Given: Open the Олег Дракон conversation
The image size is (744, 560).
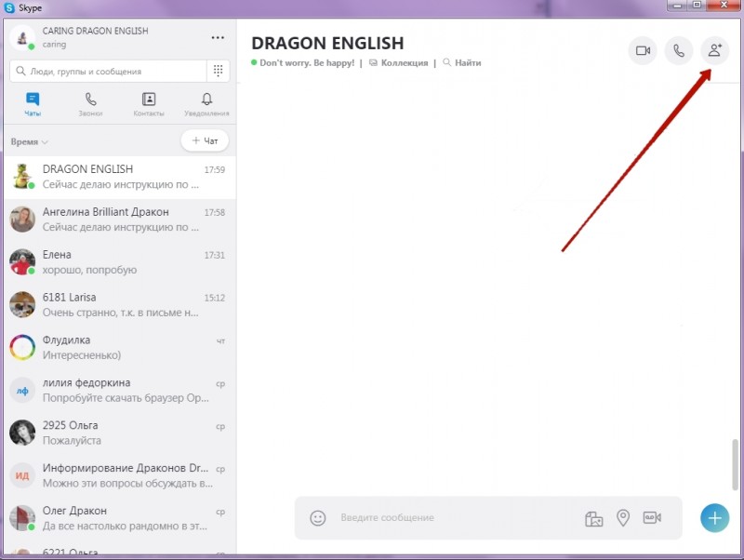Looking at the screenshot, I should [x=120, y=519].
